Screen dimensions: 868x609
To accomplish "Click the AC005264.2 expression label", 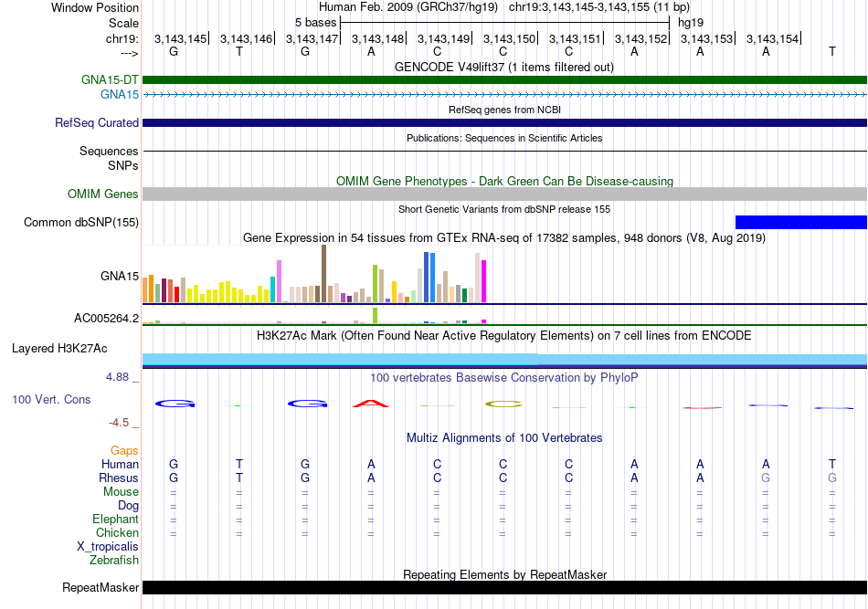I will (107, 318).
